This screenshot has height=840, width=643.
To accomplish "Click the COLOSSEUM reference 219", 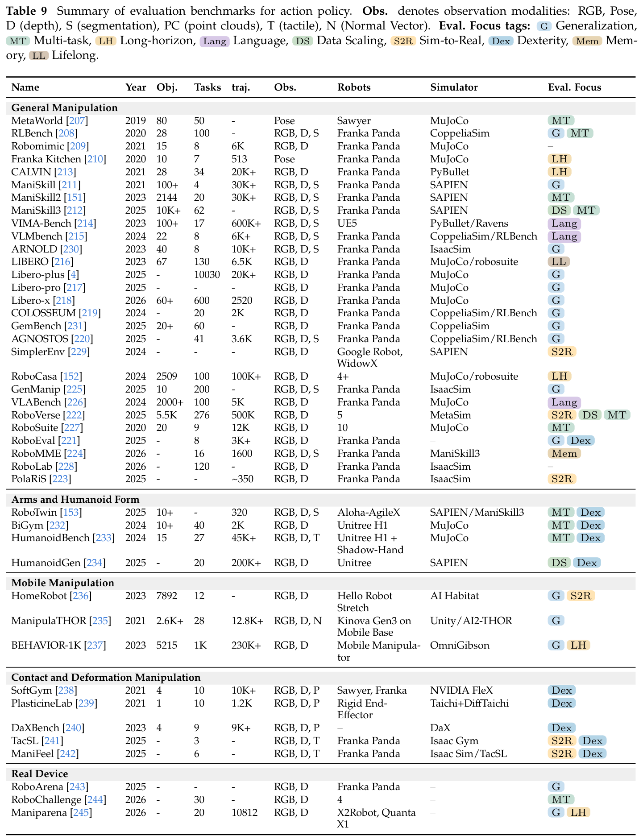I will [x=90, y=313].
